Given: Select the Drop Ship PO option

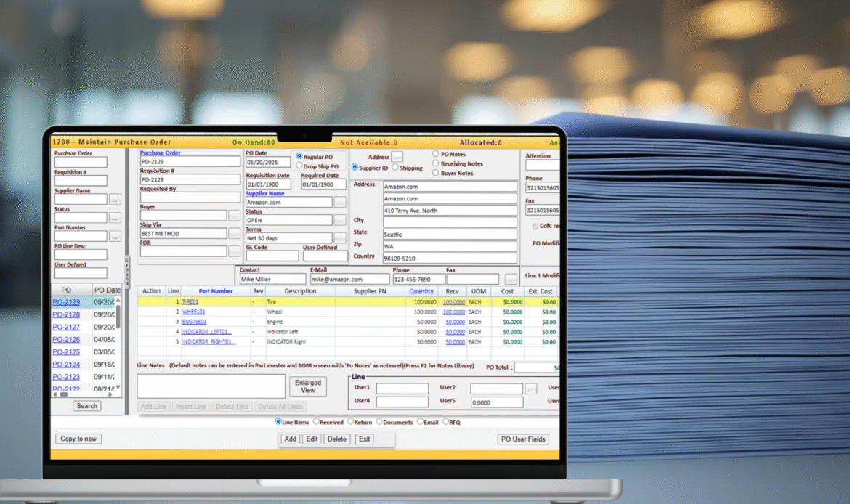Looking at the screenshot, I should 299,166.
